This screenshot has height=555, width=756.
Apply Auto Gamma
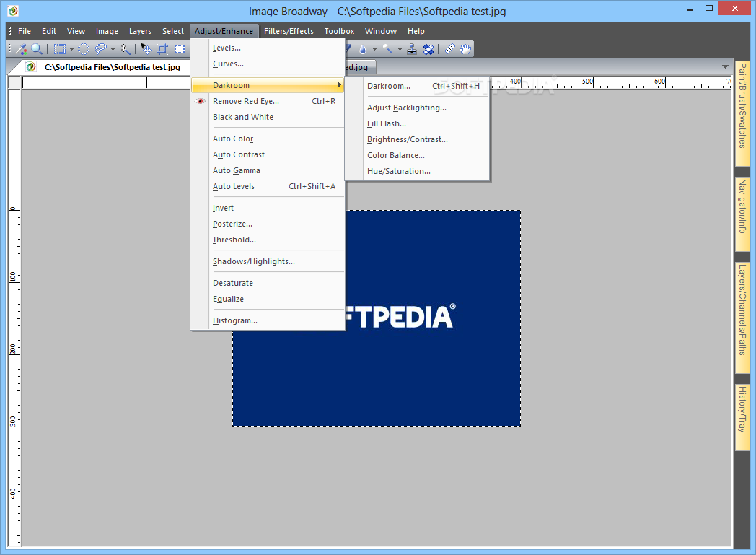click(268, 171)
